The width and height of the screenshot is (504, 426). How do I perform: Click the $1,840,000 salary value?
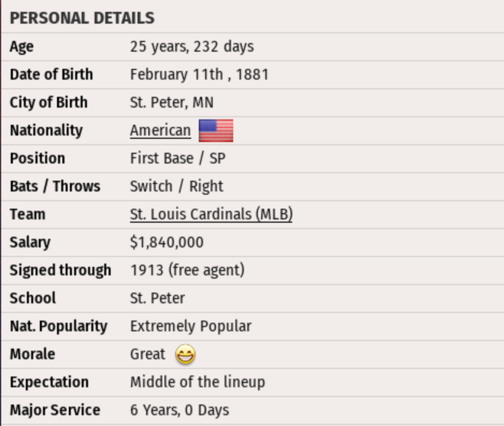tap(167, 242)
